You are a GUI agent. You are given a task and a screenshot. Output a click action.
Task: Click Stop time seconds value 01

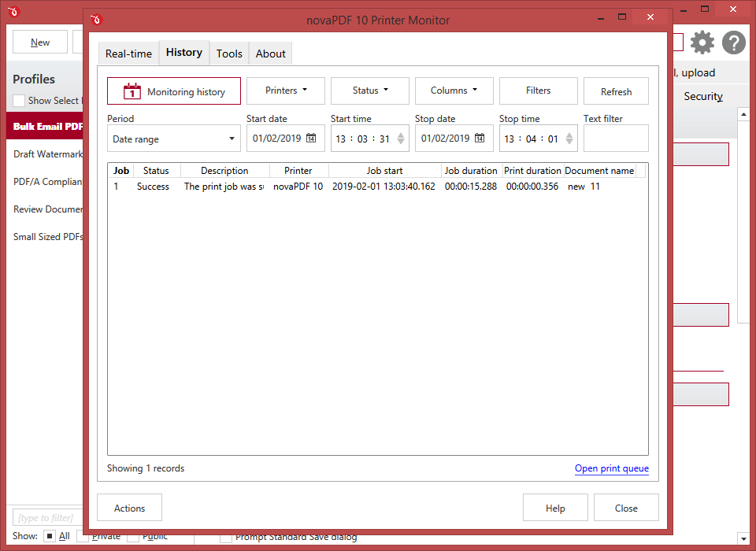pyautogui.click(x=553, y=139)
